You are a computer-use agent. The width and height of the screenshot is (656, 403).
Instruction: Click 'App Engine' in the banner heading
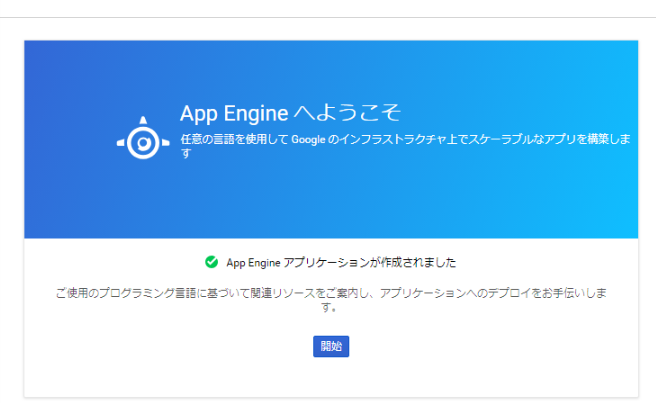coord(229,112)
